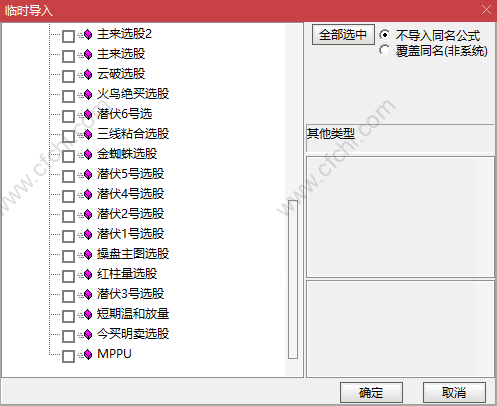
Task: Check the box for 今买明卖选股
Action: pyautogui.click(x=68, y=336)
